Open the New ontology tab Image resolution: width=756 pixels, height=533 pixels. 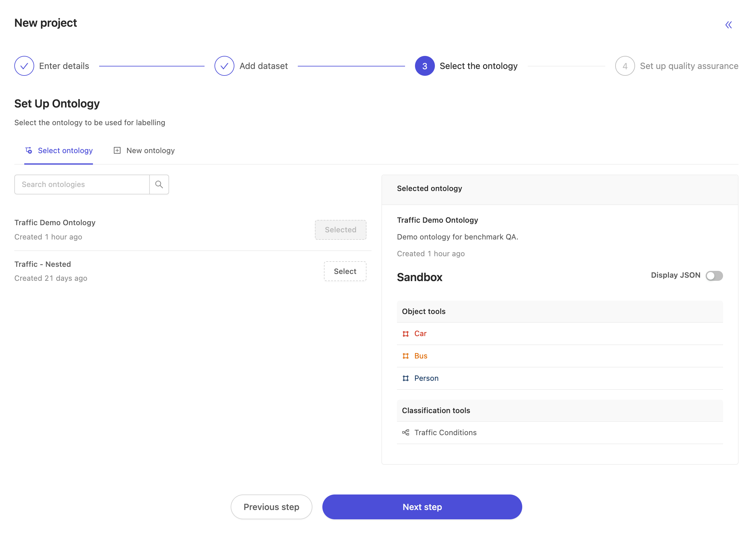click(144, 150)
